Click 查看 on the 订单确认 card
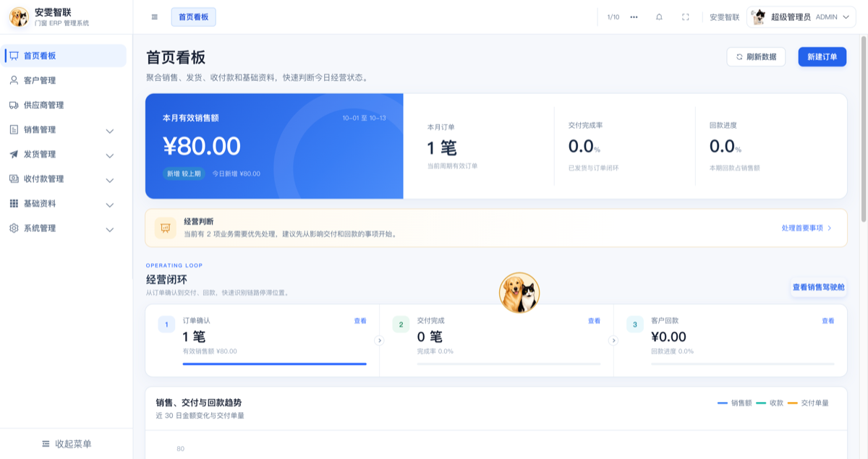868x459 pixels. point(360,321)
